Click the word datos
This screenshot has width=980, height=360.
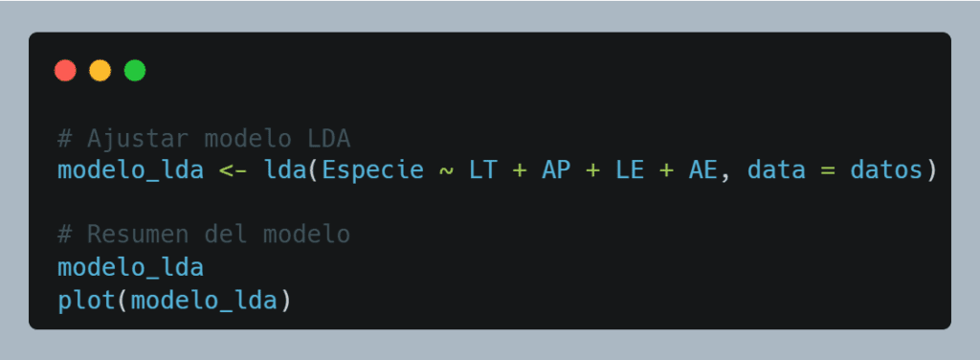[x=885, y=170]
